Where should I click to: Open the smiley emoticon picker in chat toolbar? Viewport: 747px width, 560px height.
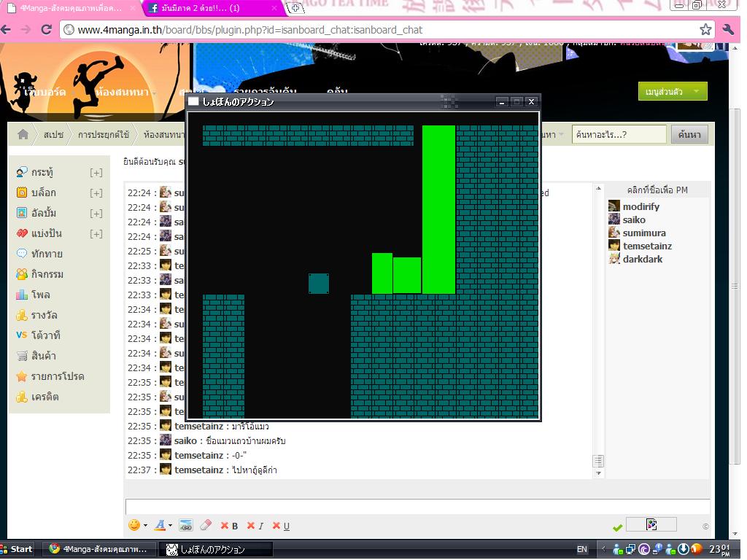tap(134, 525)
